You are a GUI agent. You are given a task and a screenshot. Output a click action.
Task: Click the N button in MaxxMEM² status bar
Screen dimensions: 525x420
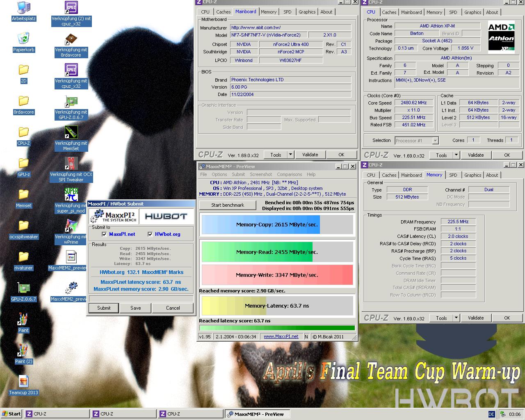306,336
